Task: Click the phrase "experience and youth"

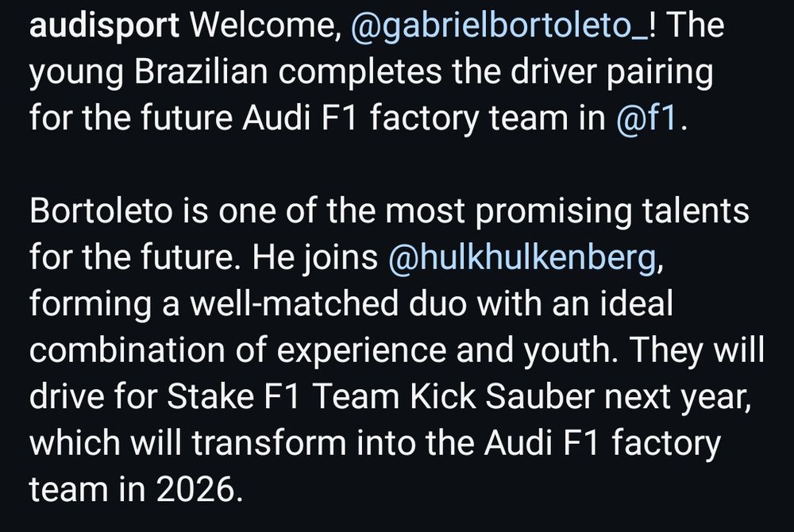Action: (445, 350)
